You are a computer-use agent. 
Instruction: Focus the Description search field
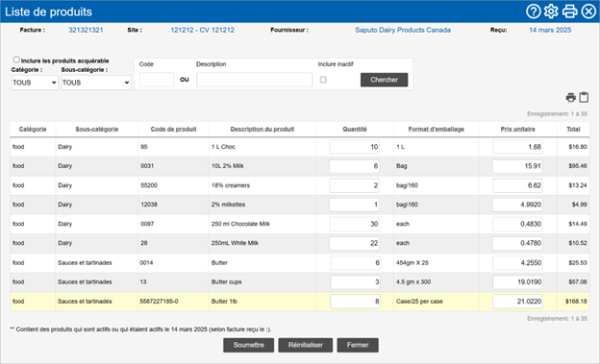click(x=254, y=80)
